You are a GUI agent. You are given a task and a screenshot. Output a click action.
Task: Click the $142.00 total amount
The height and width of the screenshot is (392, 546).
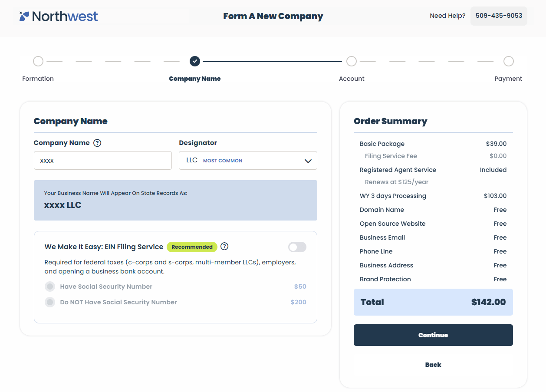(488, 302)
